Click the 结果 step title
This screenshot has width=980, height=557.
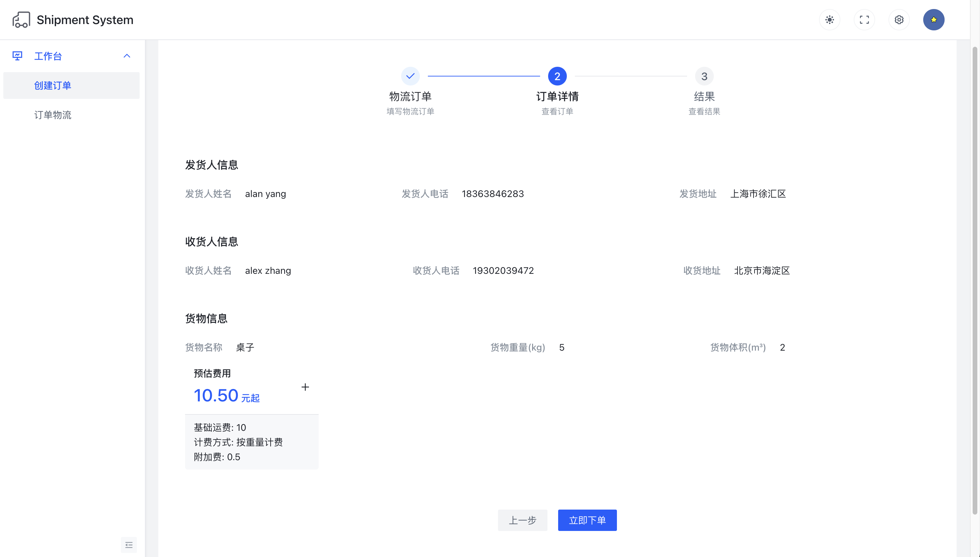coord(704,97)
